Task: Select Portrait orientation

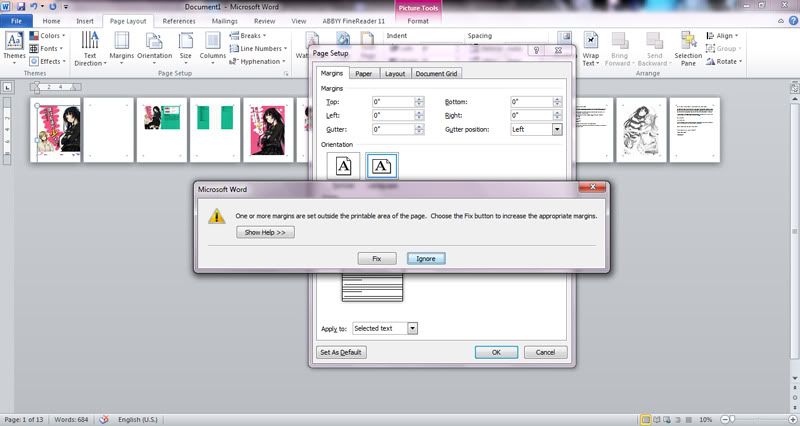Action: (343, 166)
